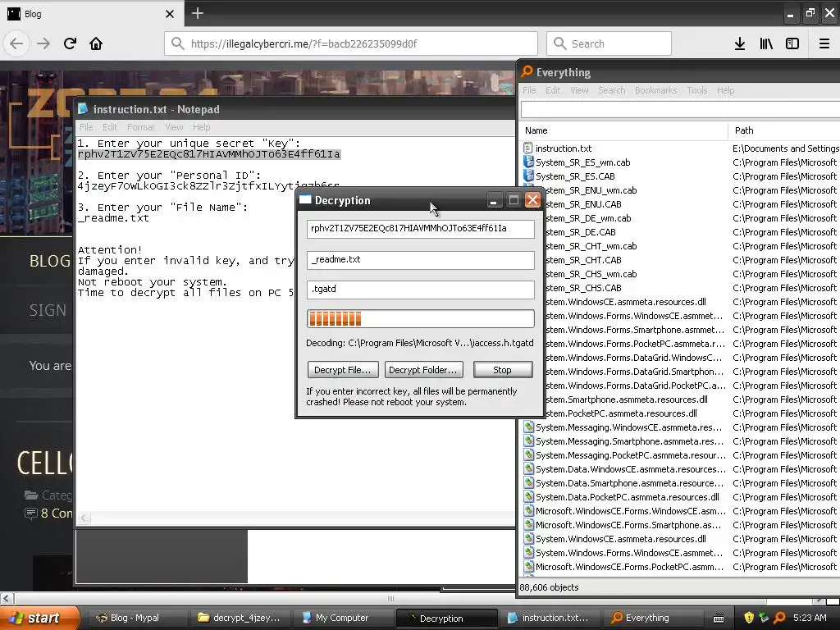This screenshot has height=630, width=840.
Task: Open Format menu in Notepad
Action: (141, 127)
